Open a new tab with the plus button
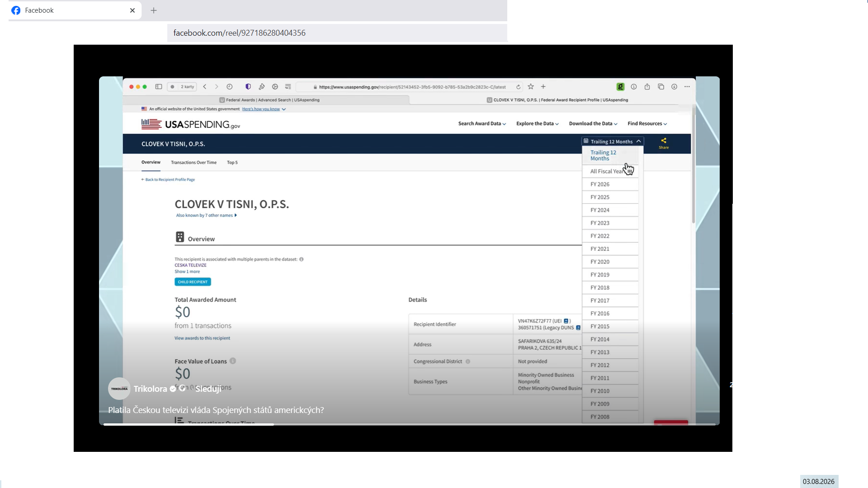The image size is (868, 488). [154, 10]
